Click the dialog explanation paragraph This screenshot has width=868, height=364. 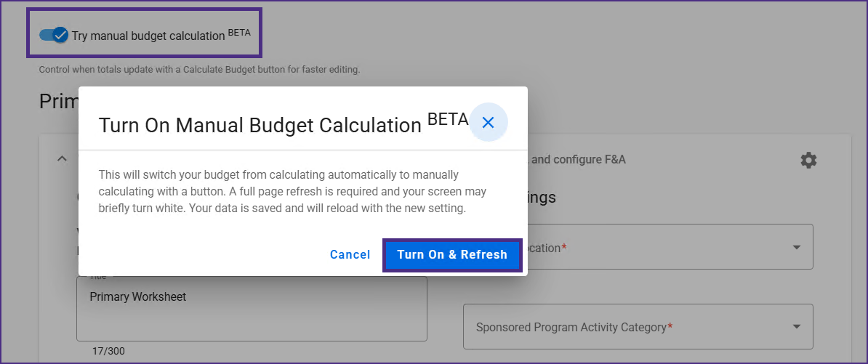tap(293, 191)
